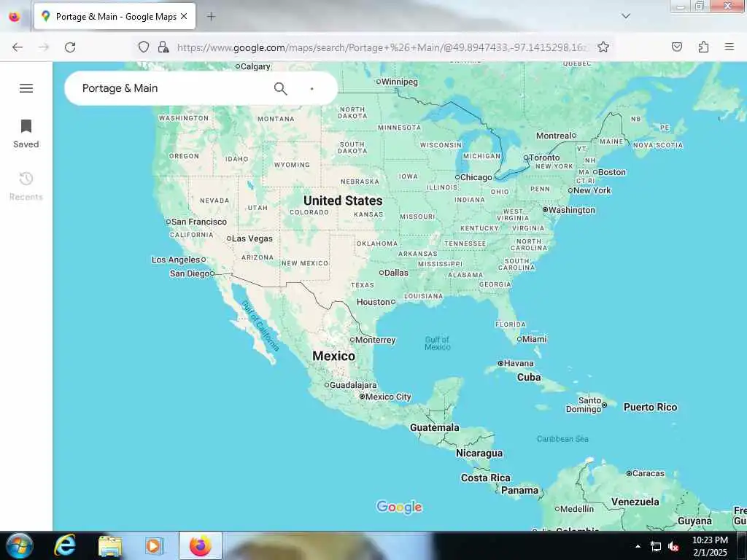Screen dimensions: 747x560
Task: Click the Caracas city label
Action: coord(649,473)
